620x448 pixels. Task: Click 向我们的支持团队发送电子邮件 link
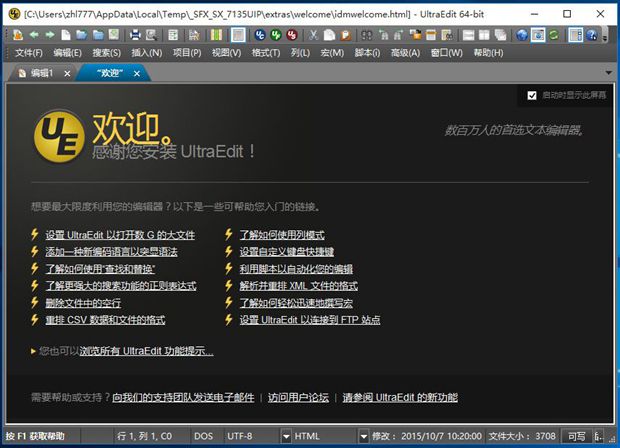click(183, 397)
